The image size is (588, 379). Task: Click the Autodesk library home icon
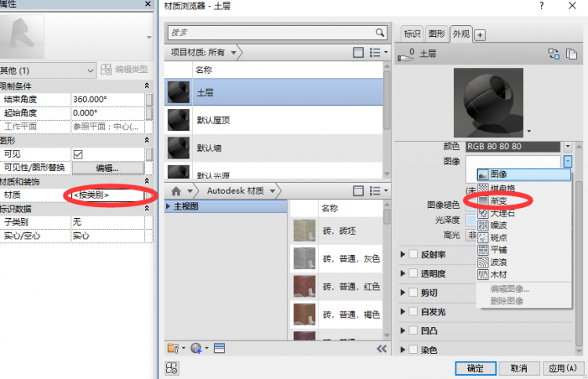176,191
